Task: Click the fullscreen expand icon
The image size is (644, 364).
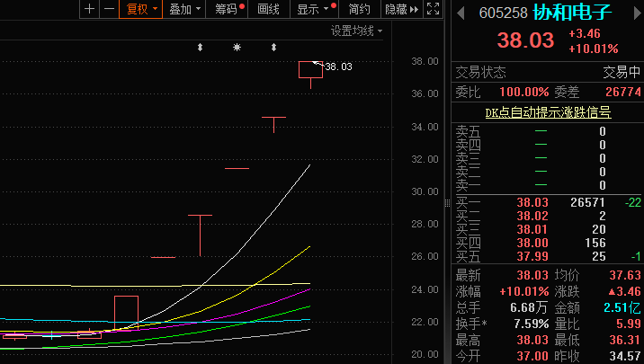Action: [433, 9]
